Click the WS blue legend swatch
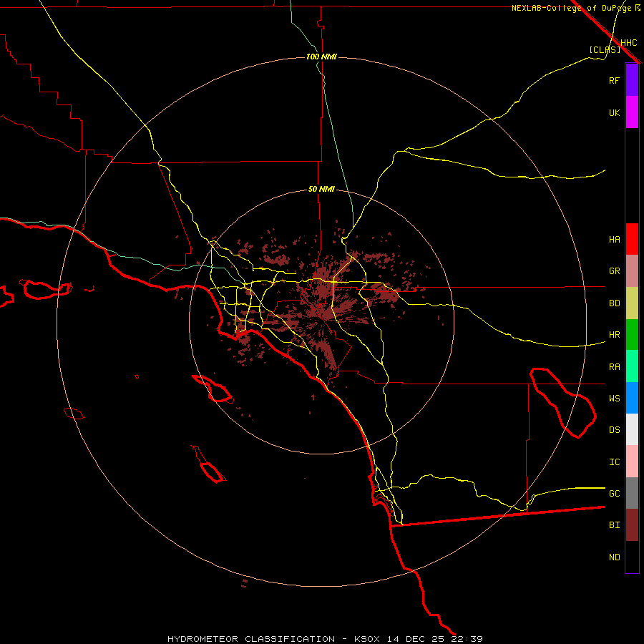The width and height of the screenshot is (644, 644). [x=632, y=398]
